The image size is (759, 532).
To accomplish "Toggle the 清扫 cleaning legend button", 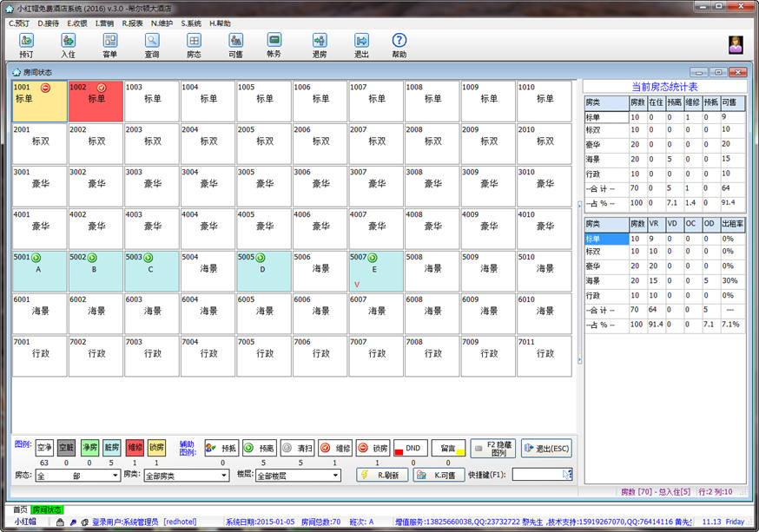I will click(296, 448).
